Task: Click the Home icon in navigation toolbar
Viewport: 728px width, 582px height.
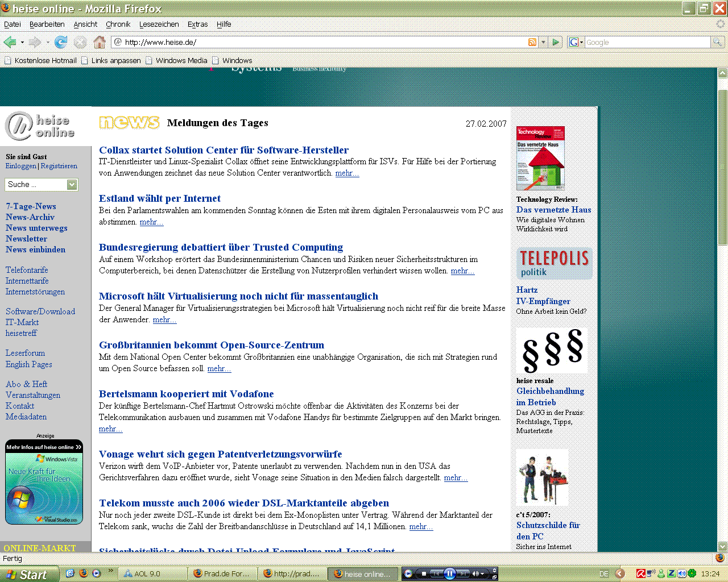Action: click(100, 42)
